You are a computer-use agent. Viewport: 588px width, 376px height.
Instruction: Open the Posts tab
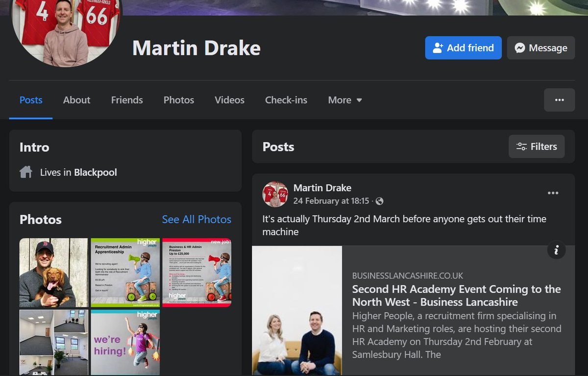31,100
